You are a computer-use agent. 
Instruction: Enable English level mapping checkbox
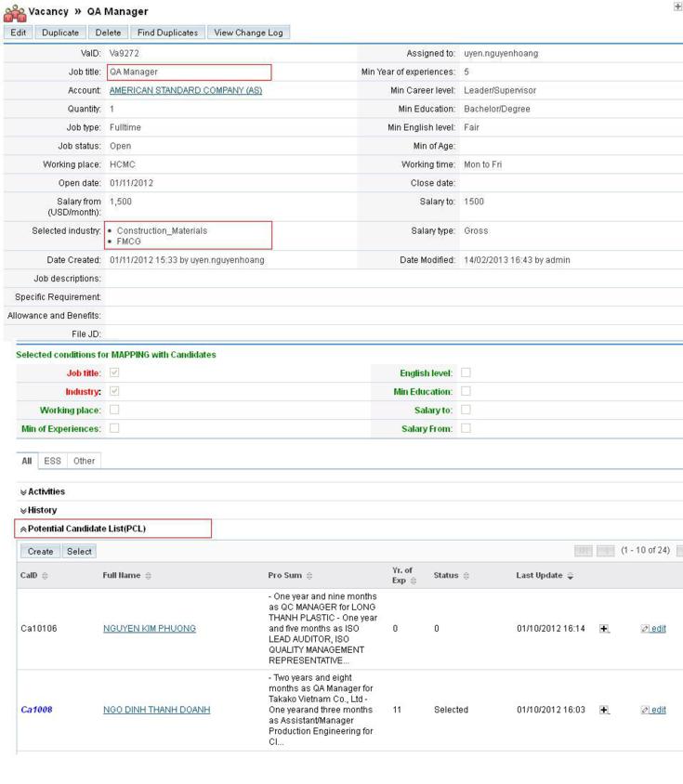[466, 372]
